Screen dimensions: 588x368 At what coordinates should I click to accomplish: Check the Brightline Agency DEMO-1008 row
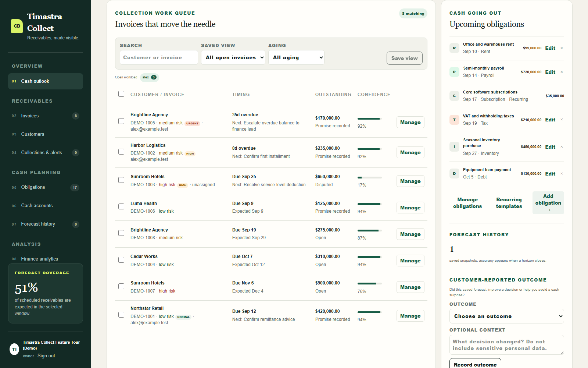121,233
